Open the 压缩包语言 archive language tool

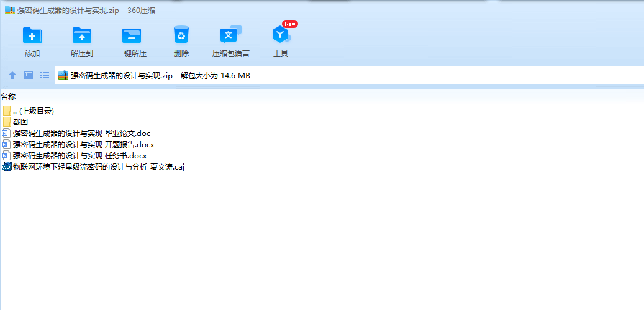coord(230,35)
